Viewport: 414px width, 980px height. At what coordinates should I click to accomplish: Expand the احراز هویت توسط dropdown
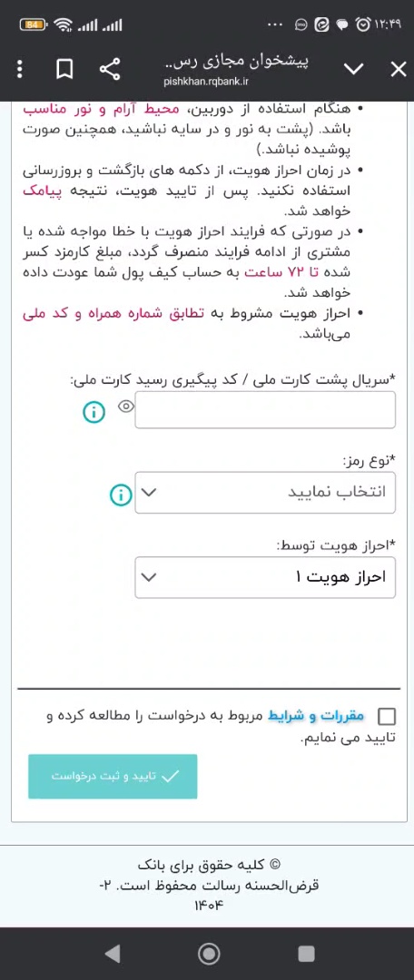[265, 577]
